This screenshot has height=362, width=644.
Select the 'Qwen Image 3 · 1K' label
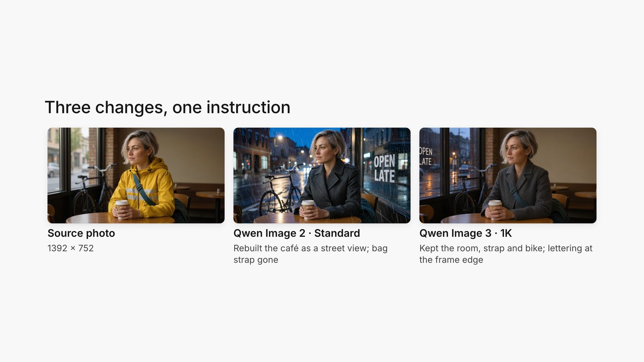(x=466, y=233)
